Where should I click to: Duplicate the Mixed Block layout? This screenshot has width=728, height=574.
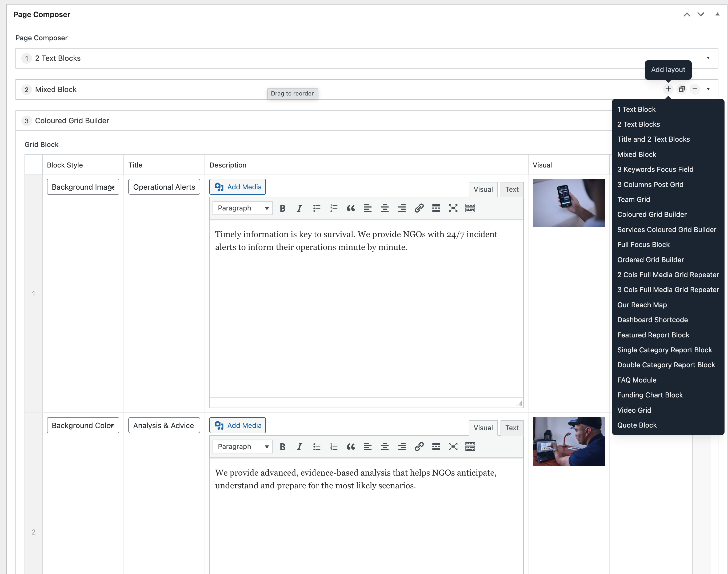(x=682, y=89)
